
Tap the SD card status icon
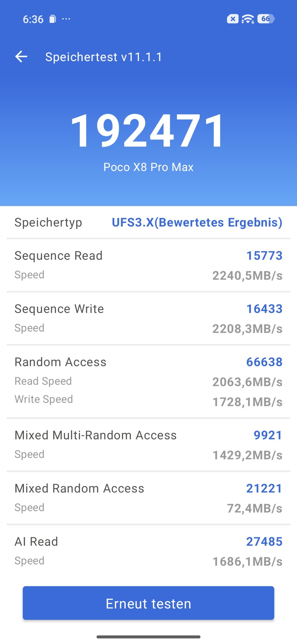pyautogui.click(x=53, y=19)
